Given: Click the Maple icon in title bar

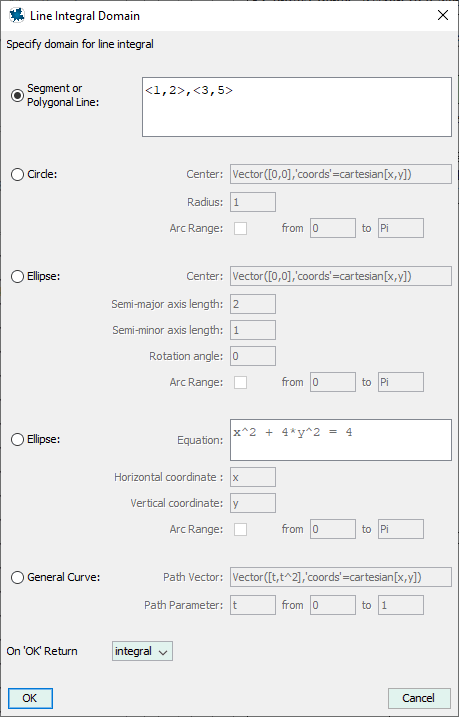Looking at the screenshot, I should (17, 16).
